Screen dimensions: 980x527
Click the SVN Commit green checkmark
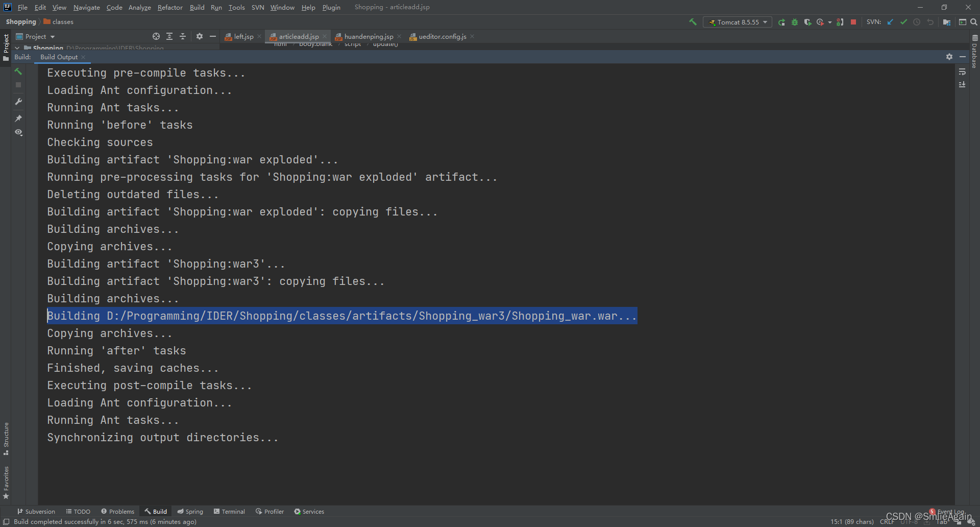pyautogui.click(x=903, y=22)
